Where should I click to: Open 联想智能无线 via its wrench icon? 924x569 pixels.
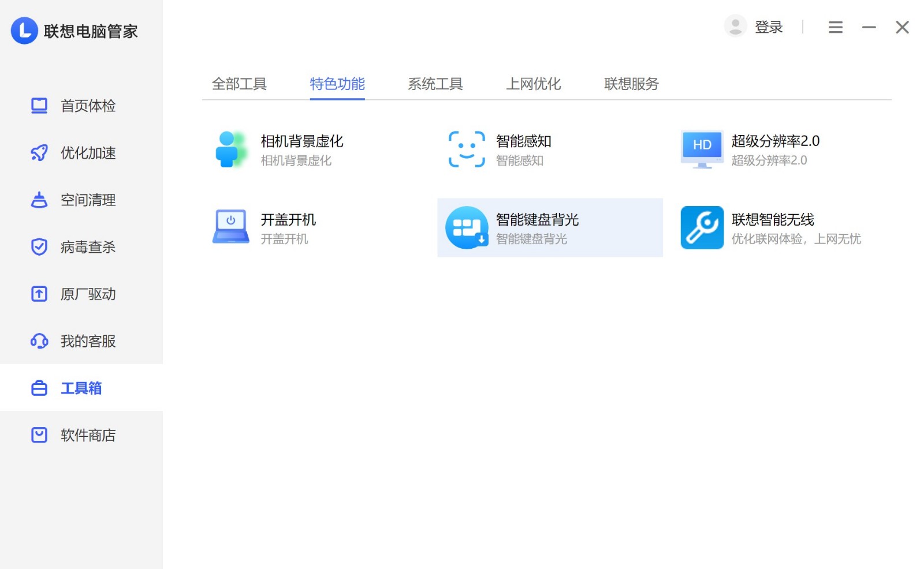point(702,227)
